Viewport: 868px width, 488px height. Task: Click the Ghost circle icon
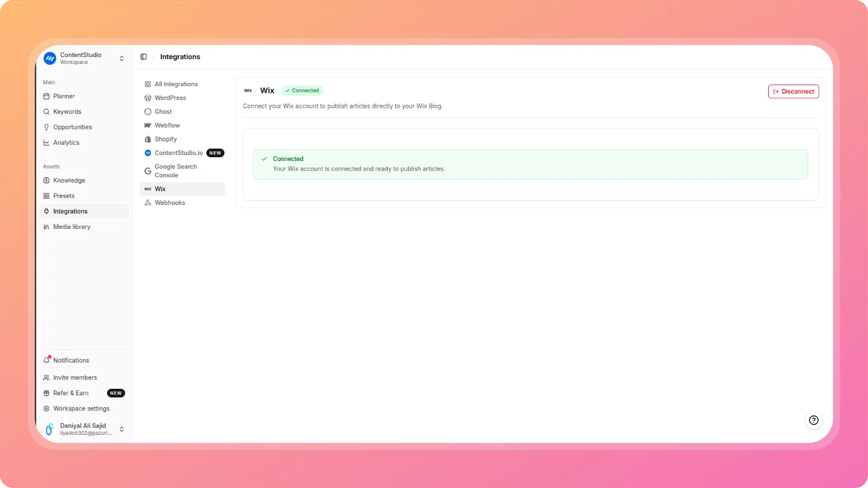pyautogui.click(x=148, y=112)
